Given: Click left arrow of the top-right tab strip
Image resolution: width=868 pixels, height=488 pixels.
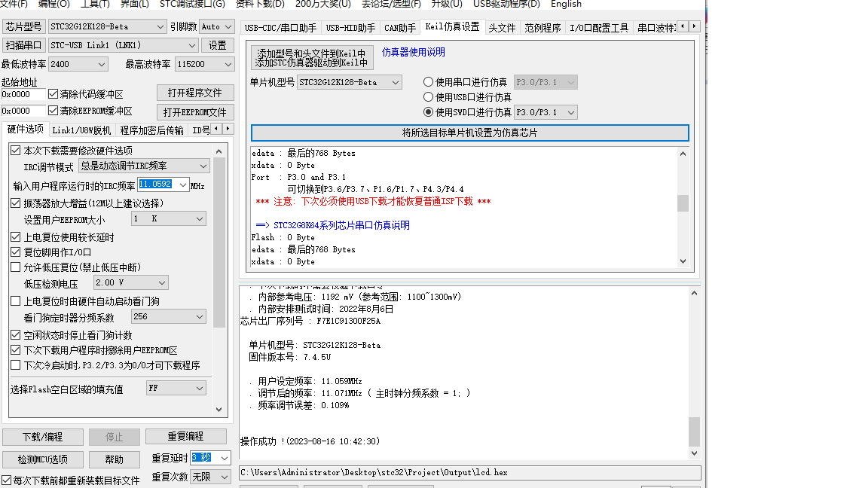Looking at the screenshot, I should pyautogui.click(x=683, y=26).
